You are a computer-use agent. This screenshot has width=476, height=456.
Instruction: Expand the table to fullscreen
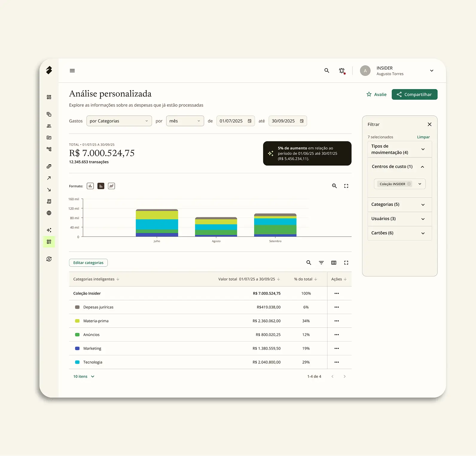pos(346,263)
